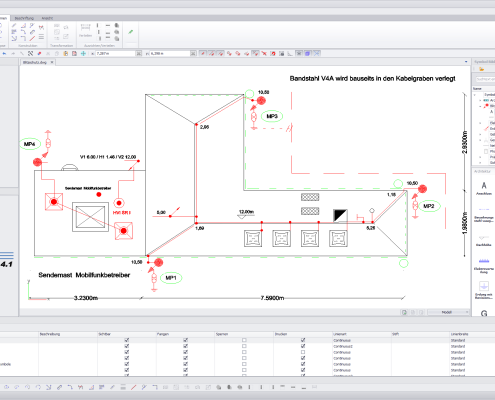
Task: Click the x coordinate input field
Action: click(x=115, y=53)
